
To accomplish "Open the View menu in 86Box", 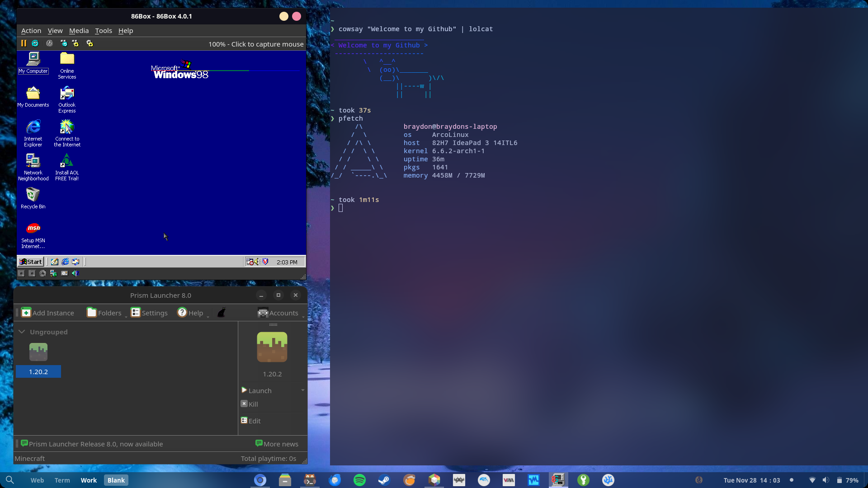I will coord(55,31).
